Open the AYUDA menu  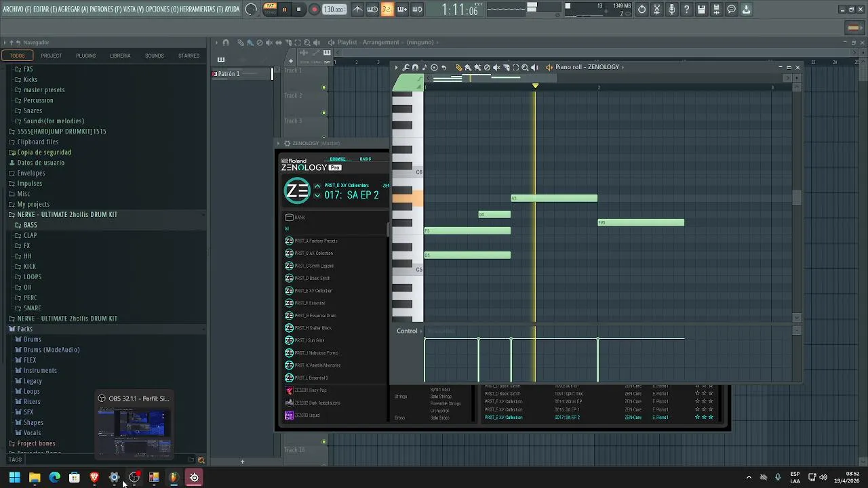(x=232, y=9)
